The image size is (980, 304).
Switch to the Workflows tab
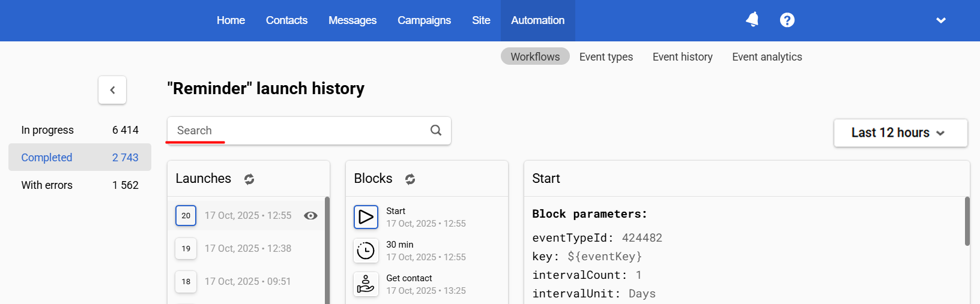tap(535, 56)
